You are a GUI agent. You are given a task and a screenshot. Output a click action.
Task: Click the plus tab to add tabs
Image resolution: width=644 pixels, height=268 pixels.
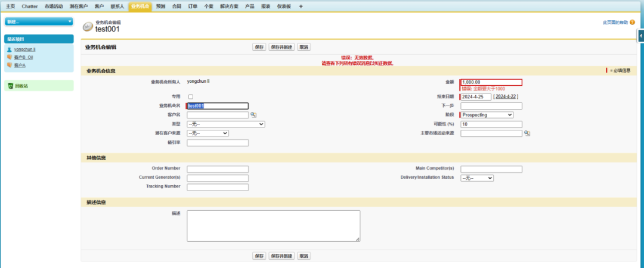[301, 7]
